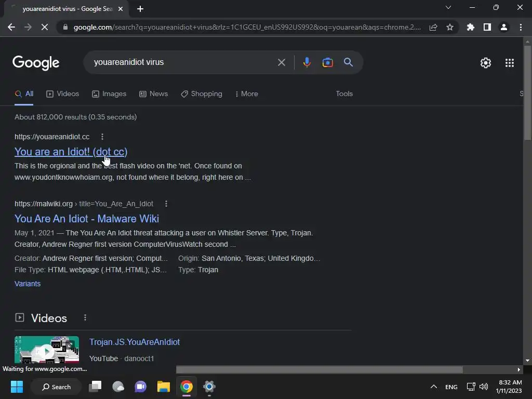The width and height of the screenshot is (532, 399).
Task: Switch to the Shopping tab
Action: [202, 94]
